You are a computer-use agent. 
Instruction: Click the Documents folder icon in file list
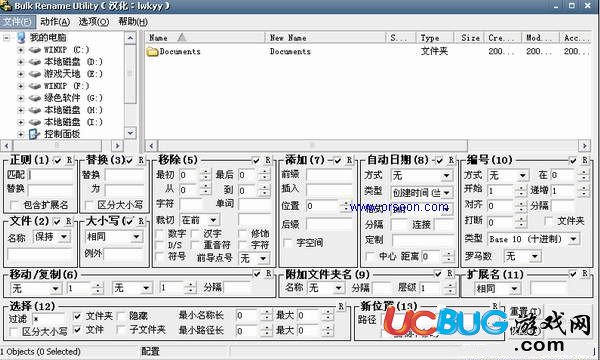click(152, 52)
